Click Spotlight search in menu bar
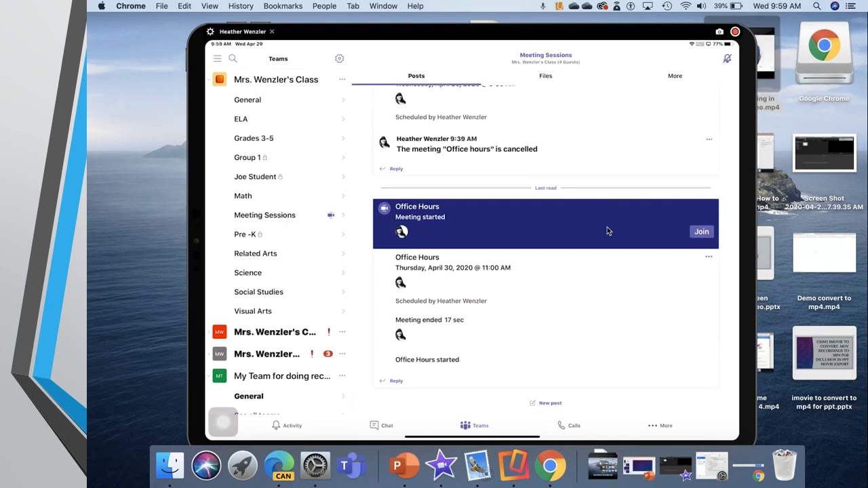Screen dimensions: 868x488 click(816, 6)
